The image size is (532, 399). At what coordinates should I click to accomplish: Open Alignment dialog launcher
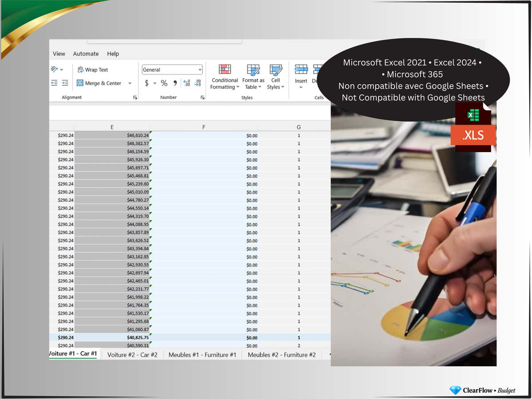[x=135, y=98]
